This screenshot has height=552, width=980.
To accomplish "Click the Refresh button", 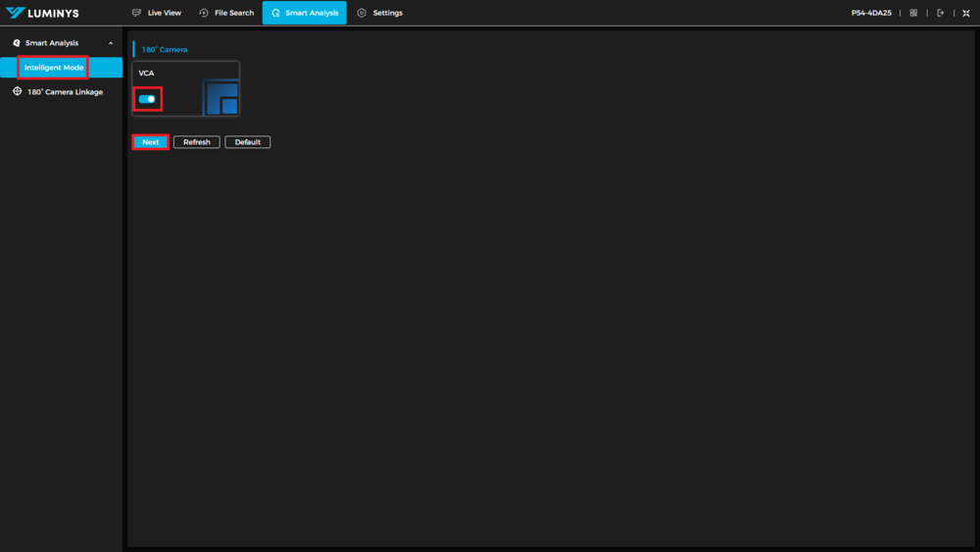I will coord(197,142).
